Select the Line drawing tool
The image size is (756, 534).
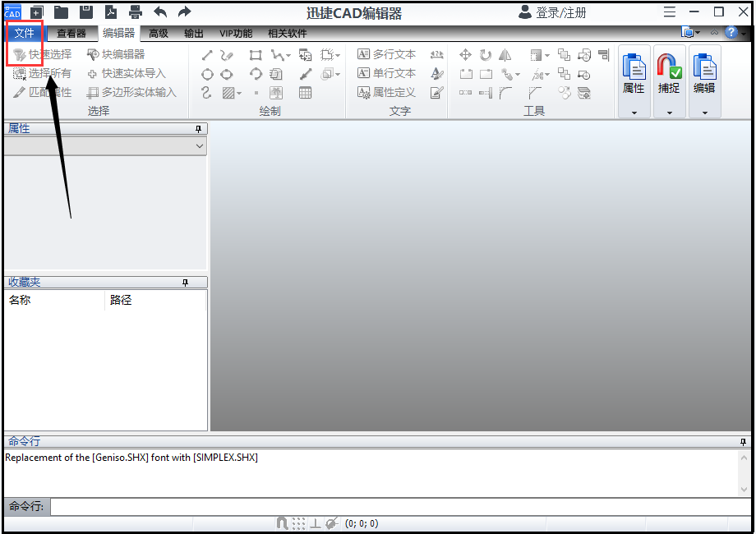(x=207, y=55)
